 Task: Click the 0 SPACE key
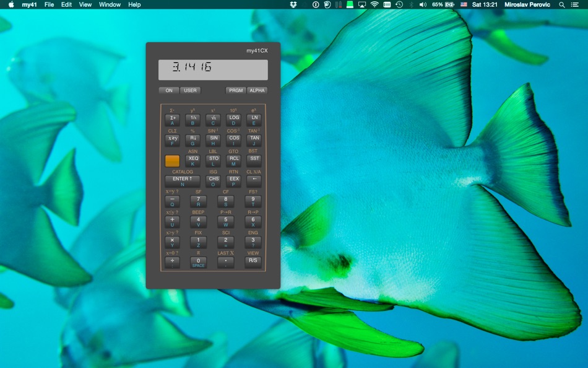tap(199, 263)
